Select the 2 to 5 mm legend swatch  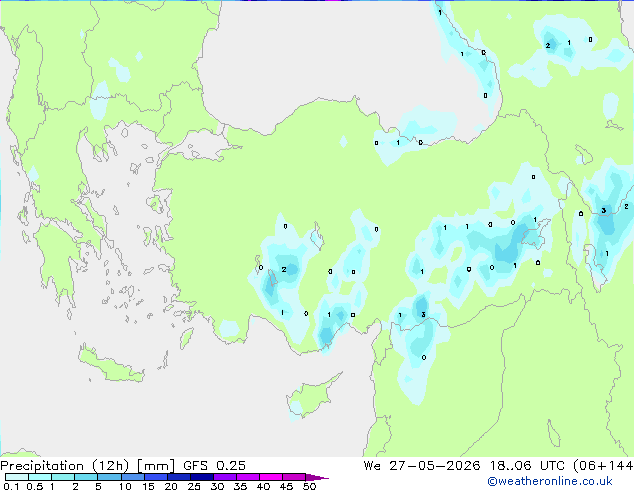point(86,477)
